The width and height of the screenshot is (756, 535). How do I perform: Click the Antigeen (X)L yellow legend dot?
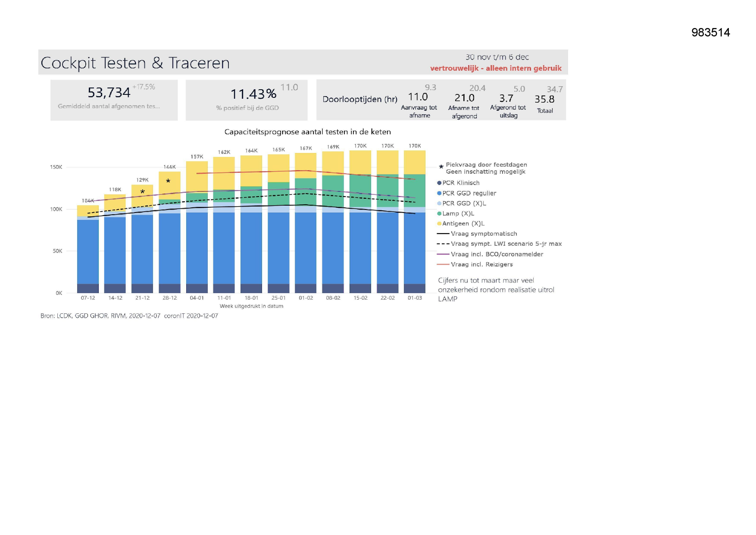pos(439,224)
